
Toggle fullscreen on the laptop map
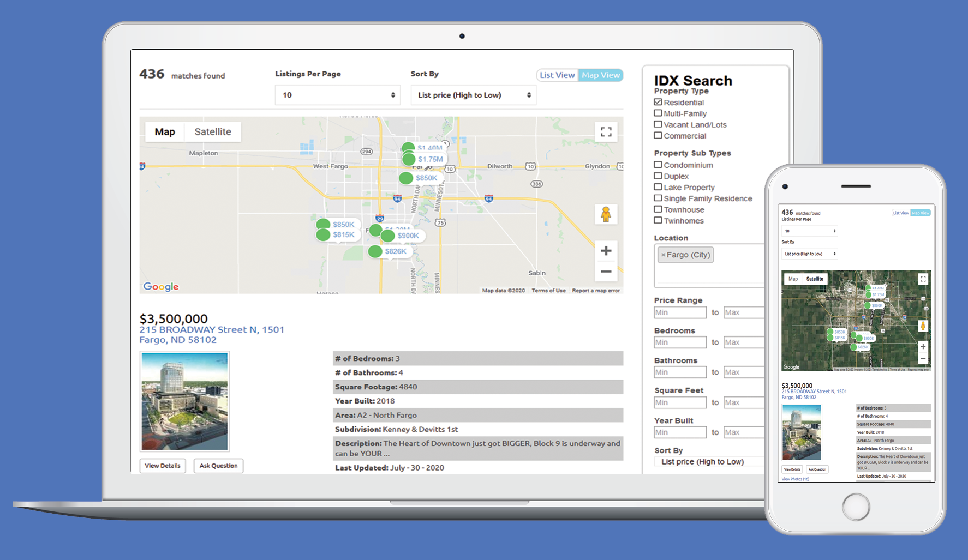click(x=606, y=132)
